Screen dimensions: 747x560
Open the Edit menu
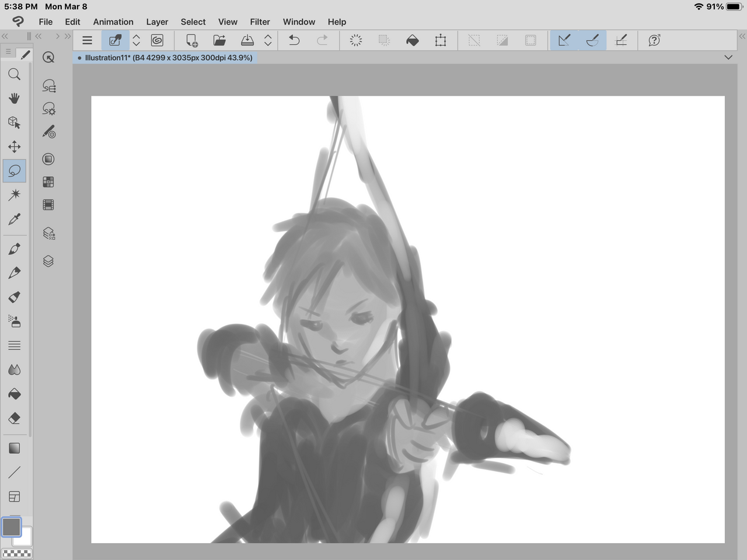72,22
